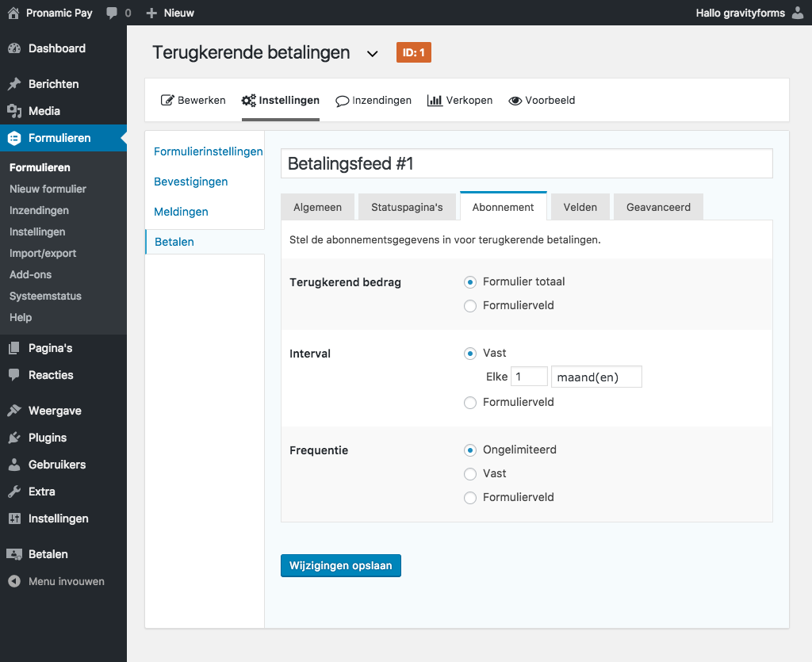
Task: Select Vast radio under Interval
Action: coord(470,354)
